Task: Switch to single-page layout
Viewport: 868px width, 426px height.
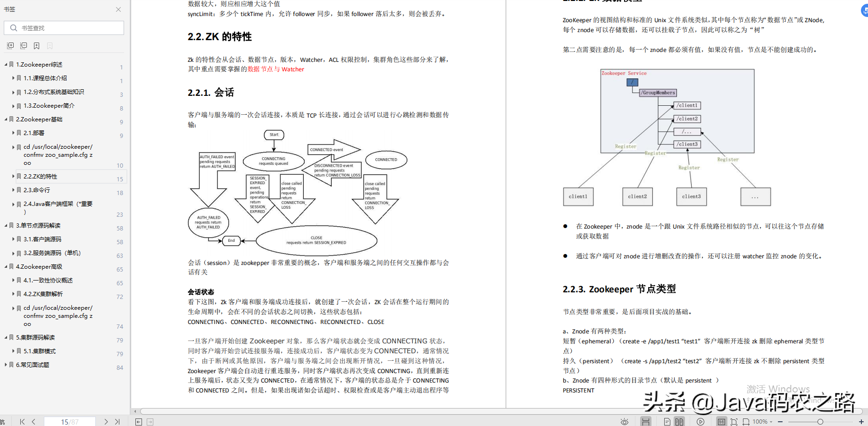Action: (x=667, y=422)
